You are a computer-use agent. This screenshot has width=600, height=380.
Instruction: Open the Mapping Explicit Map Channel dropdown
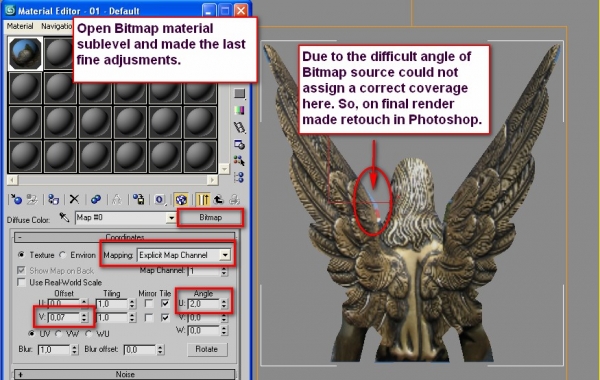184,255
